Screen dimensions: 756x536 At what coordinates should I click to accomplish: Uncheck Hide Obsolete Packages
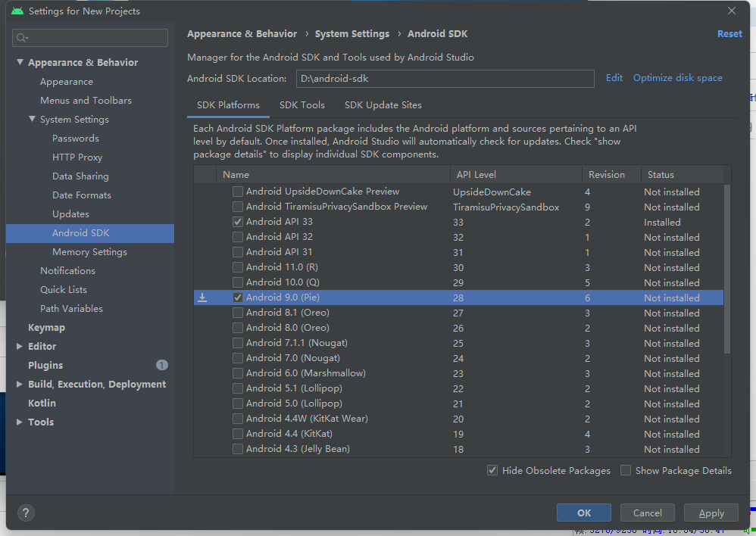click(492, 470)
